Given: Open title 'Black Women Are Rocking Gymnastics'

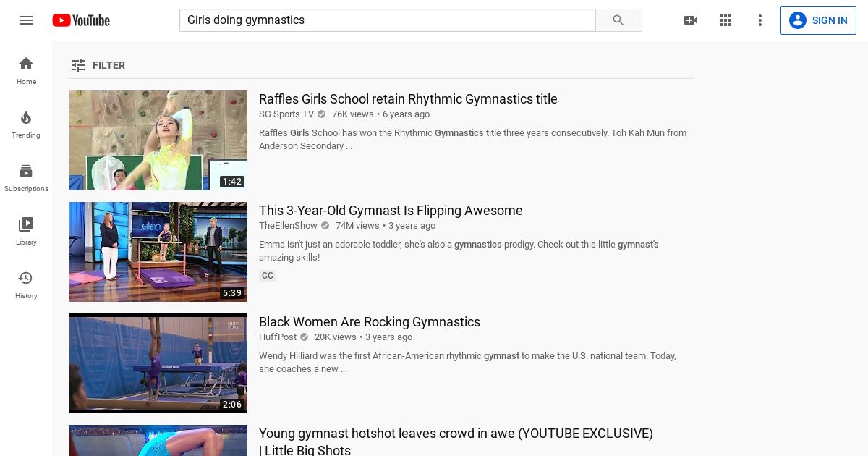Looking at the screenshot, I should (x=370, y=322).
